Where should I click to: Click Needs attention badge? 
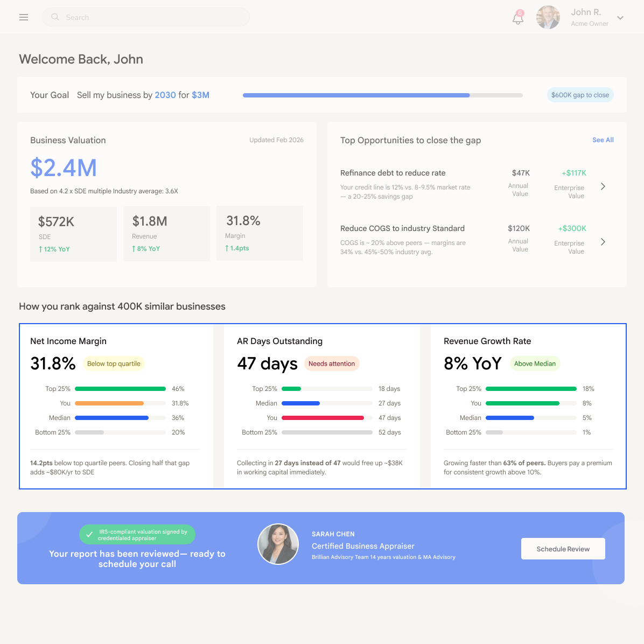[x=332, y=363]
